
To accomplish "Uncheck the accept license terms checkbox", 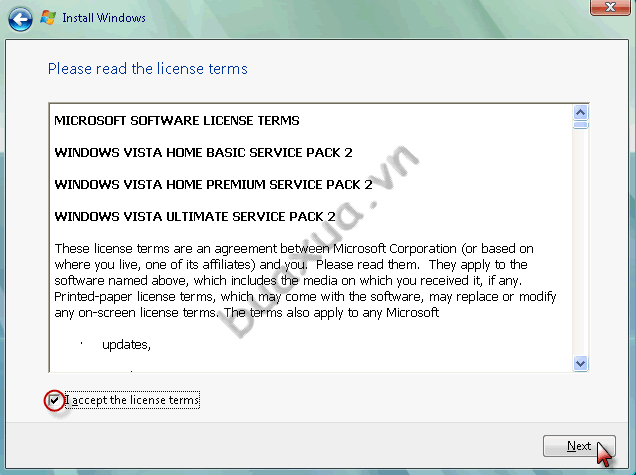I will (x=54, y=400).
